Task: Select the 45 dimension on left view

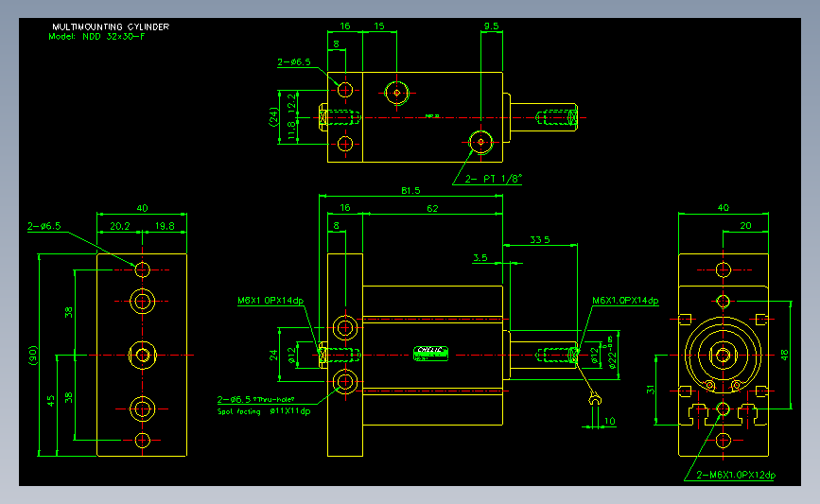Action: tap(51, 401)
